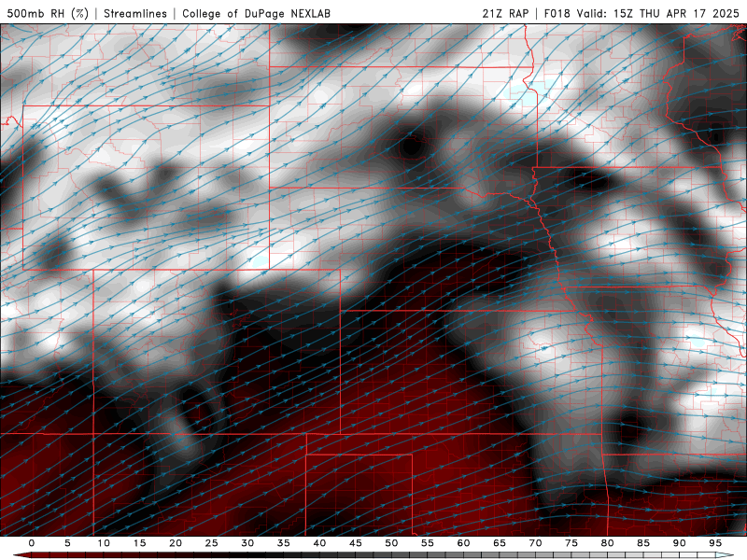Image resolution: width=747 pixels, height=560 pixels.
Task: Click the colorbar label '70'
Action: coord(535,543)
